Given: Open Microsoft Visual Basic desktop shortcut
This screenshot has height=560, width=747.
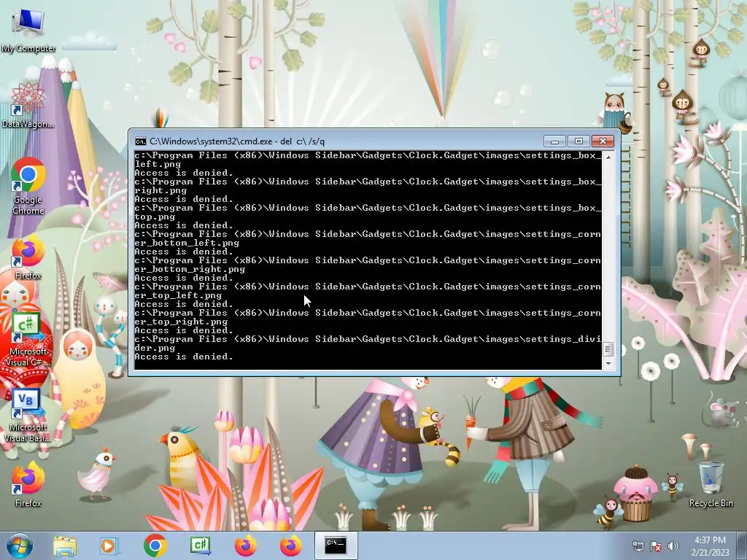Looking at the screenshot, I should click(28, 416).
